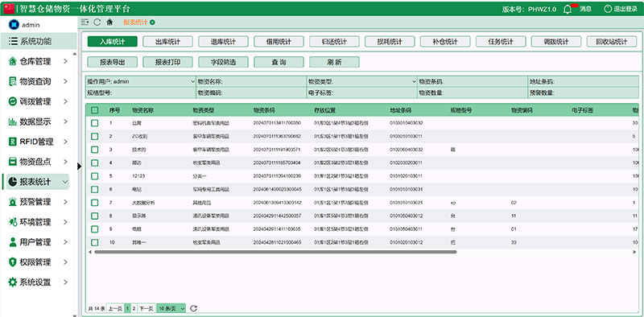644x317 pixels.
Task: Click the table horizontal scrollbar thumb
Action: (275, 252)
